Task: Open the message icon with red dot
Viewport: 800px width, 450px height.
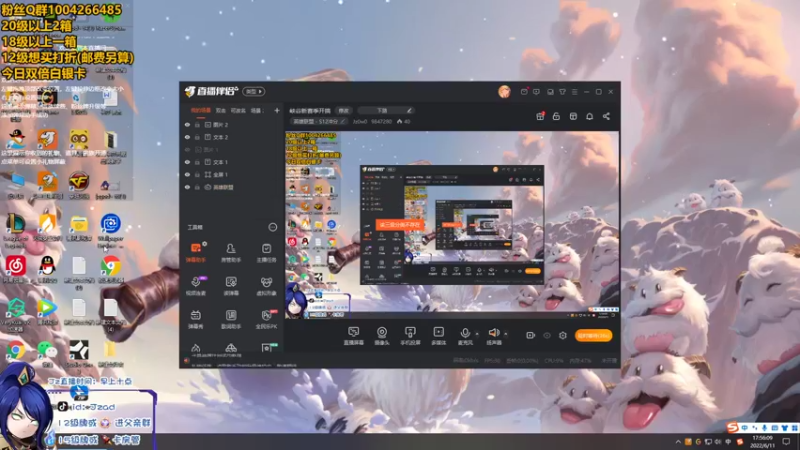Action: point(524,92)
